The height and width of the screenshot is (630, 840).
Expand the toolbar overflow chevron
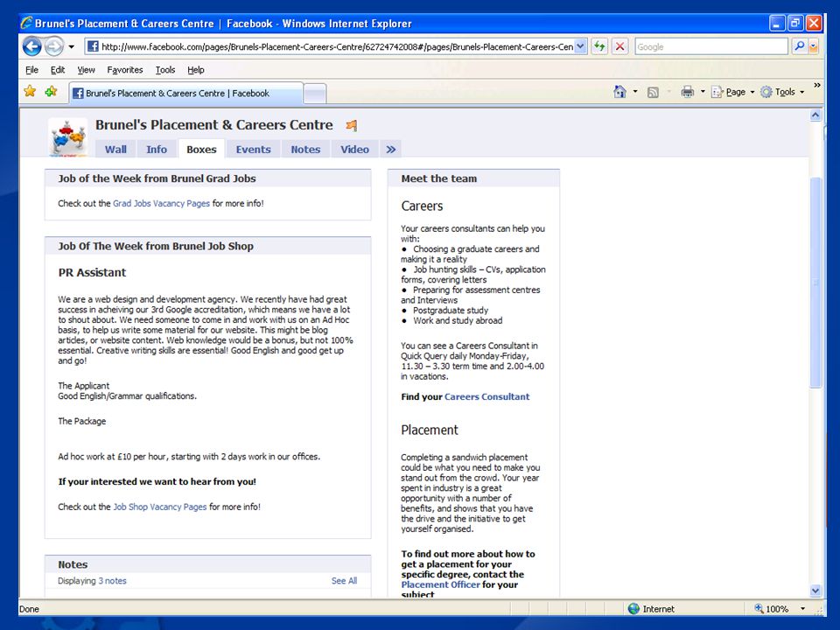[817, 85]
